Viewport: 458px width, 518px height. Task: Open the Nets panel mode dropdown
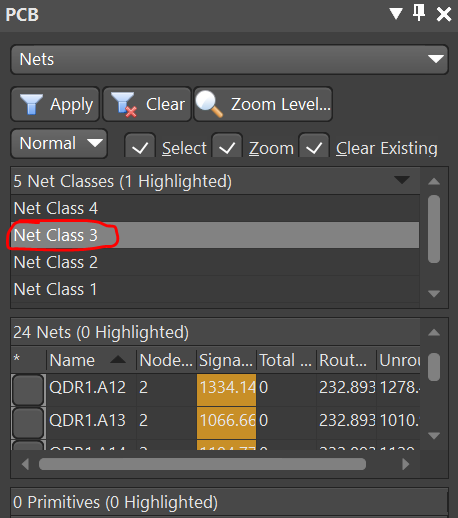point(230,59)
